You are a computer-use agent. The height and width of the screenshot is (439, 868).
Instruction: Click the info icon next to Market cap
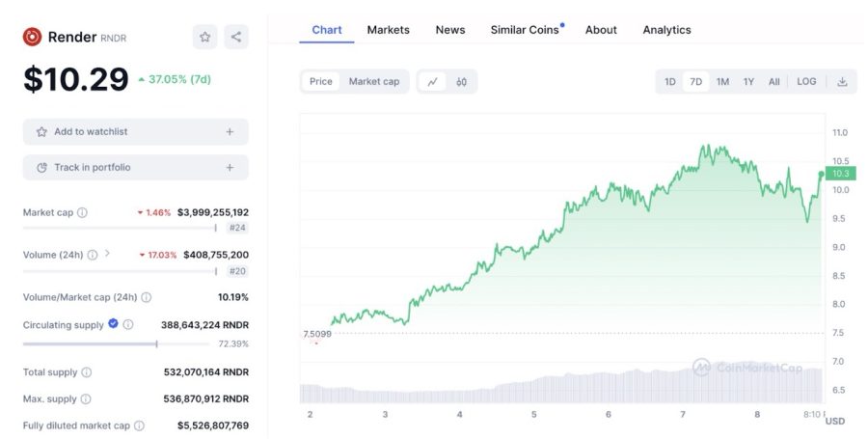coord(82,212)
